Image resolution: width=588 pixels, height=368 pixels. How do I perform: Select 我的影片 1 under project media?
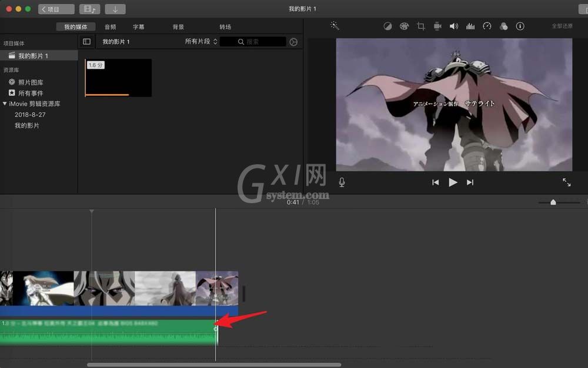pyautogui.click(x=39, y=55)
